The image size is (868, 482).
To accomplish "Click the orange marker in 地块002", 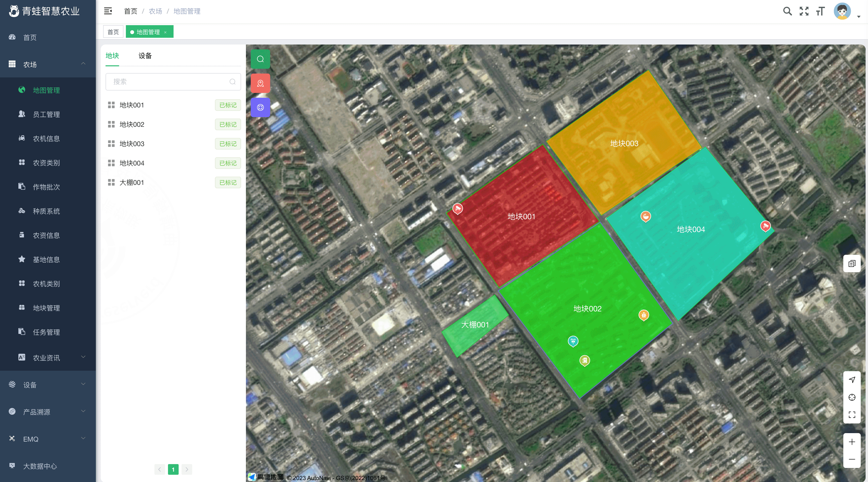I will [644, 315].
